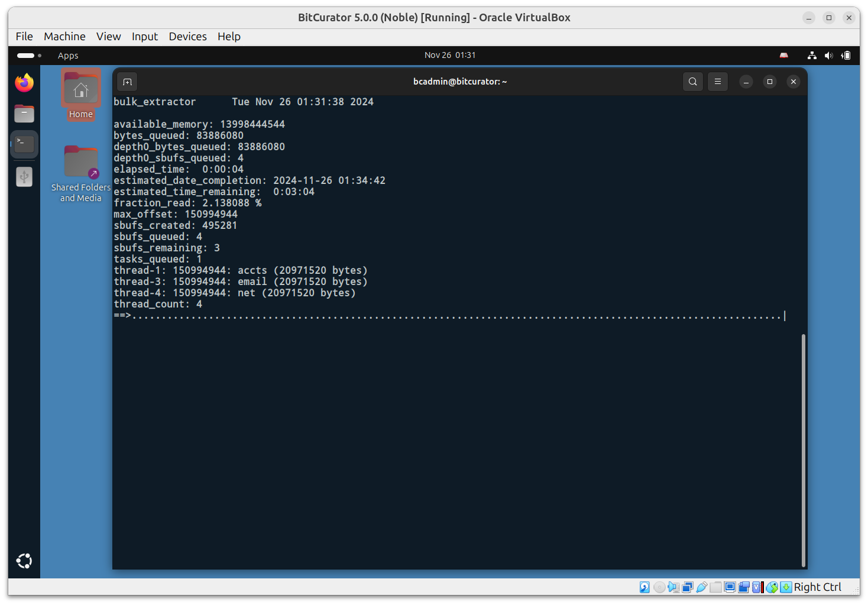Open the Apps menu in the top bar
The width and height of the screenshot is (868, 605).
68,56
